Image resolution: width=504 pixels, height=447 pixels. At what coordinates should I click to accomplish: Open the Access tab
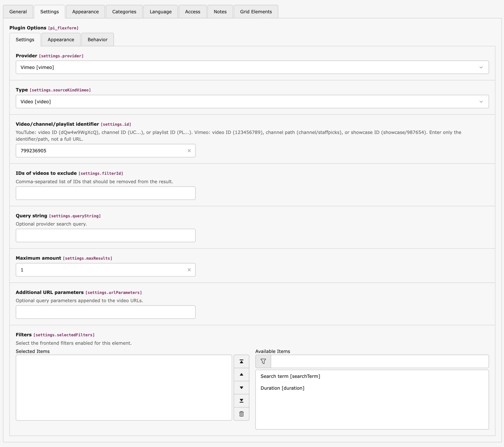point(192,12)
